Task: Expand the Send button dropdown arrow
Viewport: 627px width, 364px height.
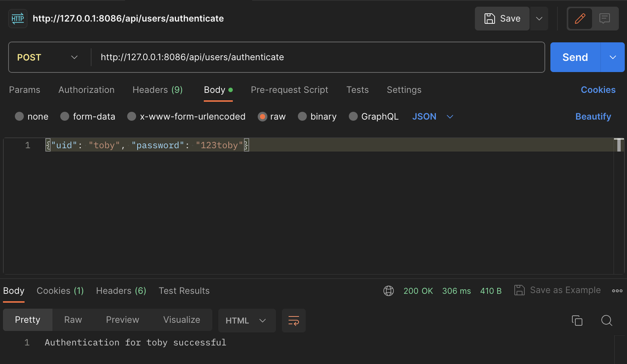Action: tap(613, 57)
